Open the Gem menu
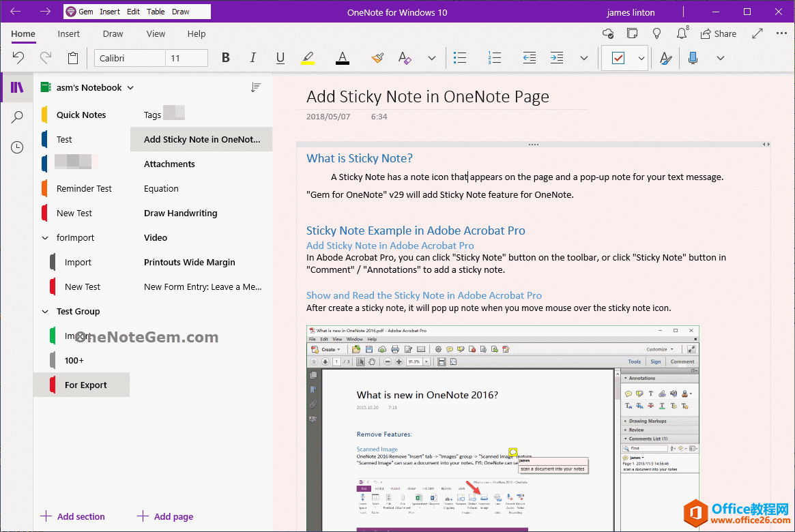The height and width of the screenshot is (532, 795). point(80,12)
